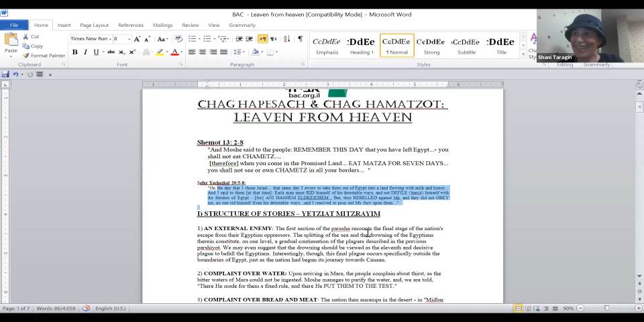Click the Grow Font icon

137,39
